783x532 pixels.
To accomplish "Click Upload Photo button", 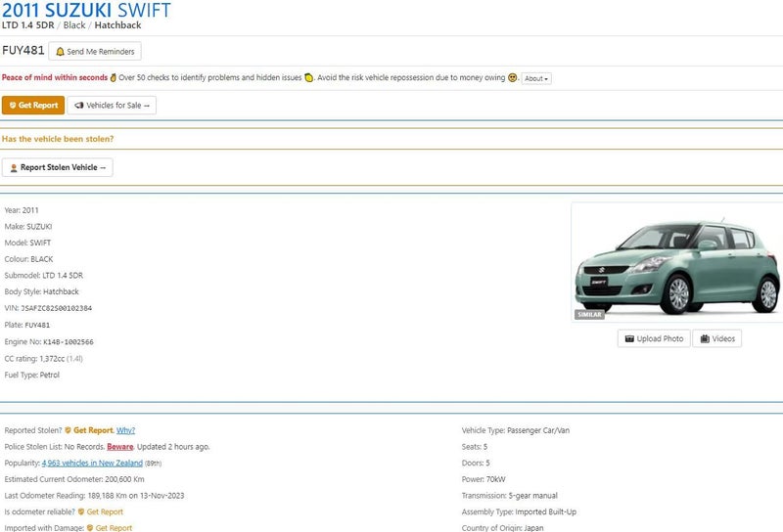I will (654, 338).
